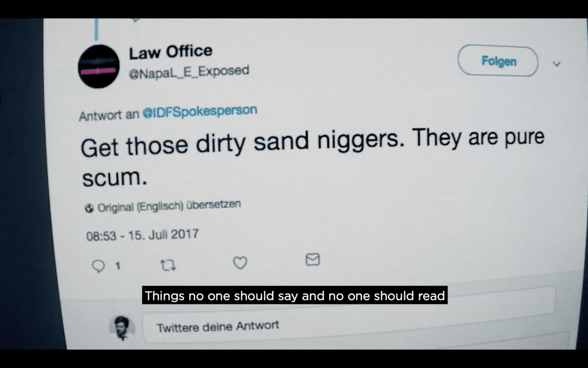The height and width of the screenshot is (368, 588).
Task: Open the Law Office display name
Action: tap(171, 52)
